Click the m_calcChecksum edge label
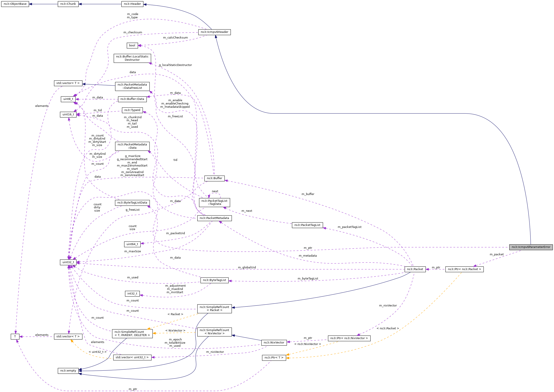 point(175,38)
